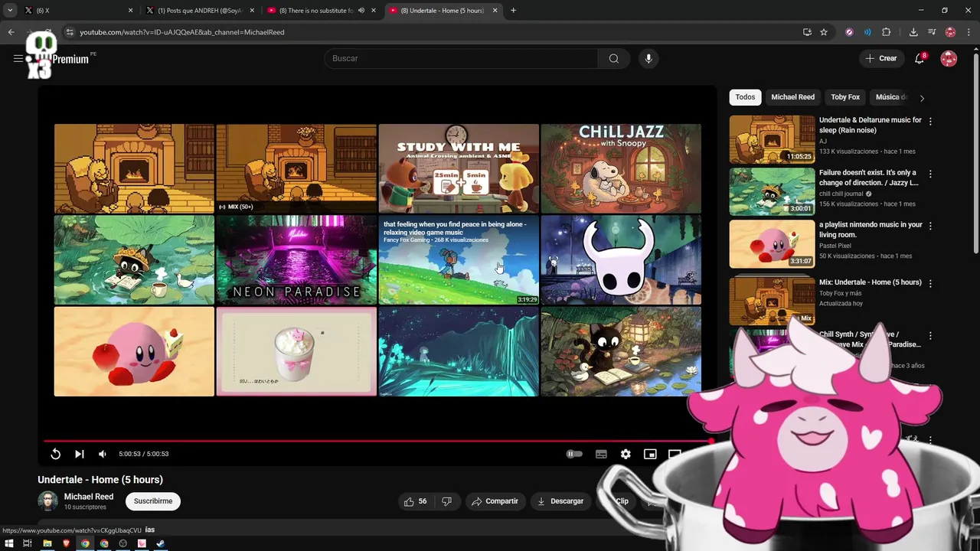Open Mix: Undertale - Home sidebar title
Screen dimensions: 980x551
pyautogui.click(x=871, y=282)
